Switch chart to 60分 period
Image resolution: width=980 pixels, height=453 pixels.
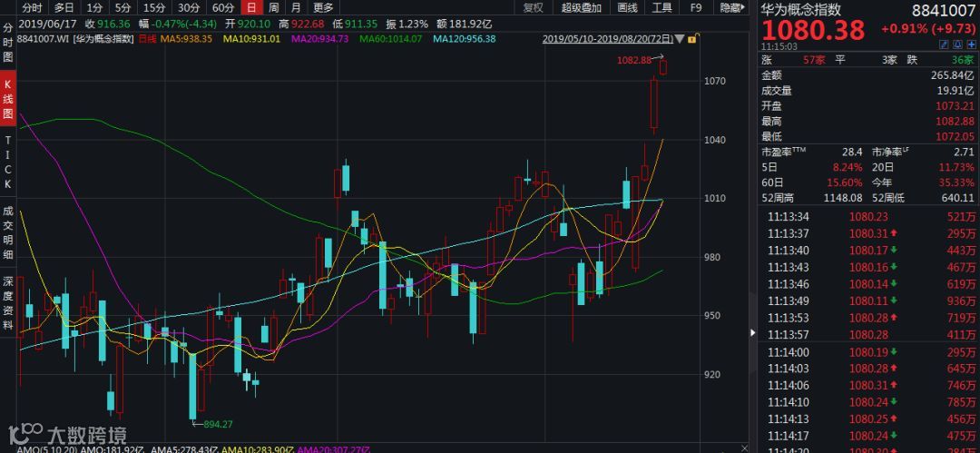(x=223, y=8)
